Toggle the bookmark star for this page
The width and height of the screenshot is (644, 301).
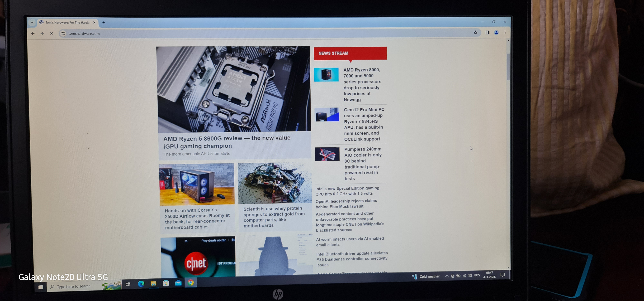coord(476,33)
